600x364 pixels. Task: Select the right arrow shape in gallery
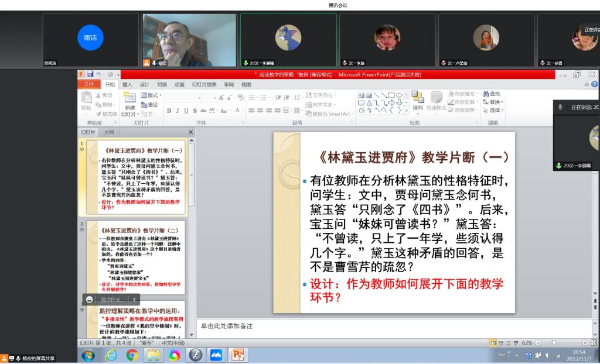[391, 102]
